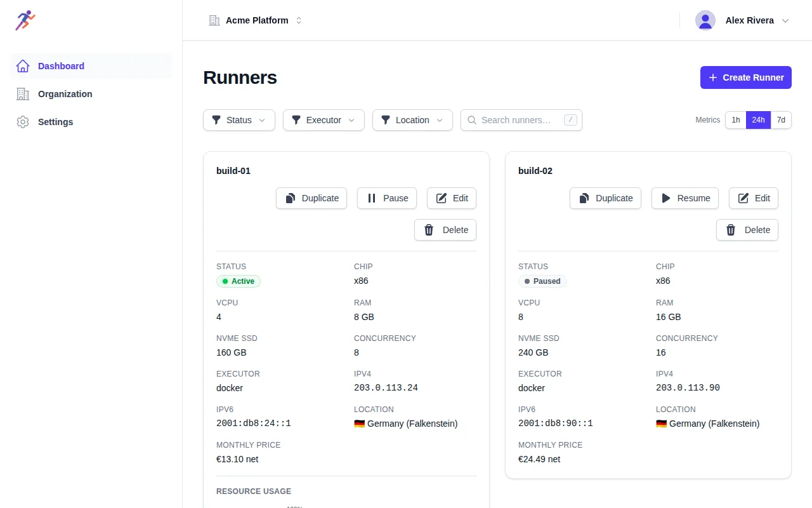Click the German flag on build-02 location
812x508 pixels.
coord(662,424)
